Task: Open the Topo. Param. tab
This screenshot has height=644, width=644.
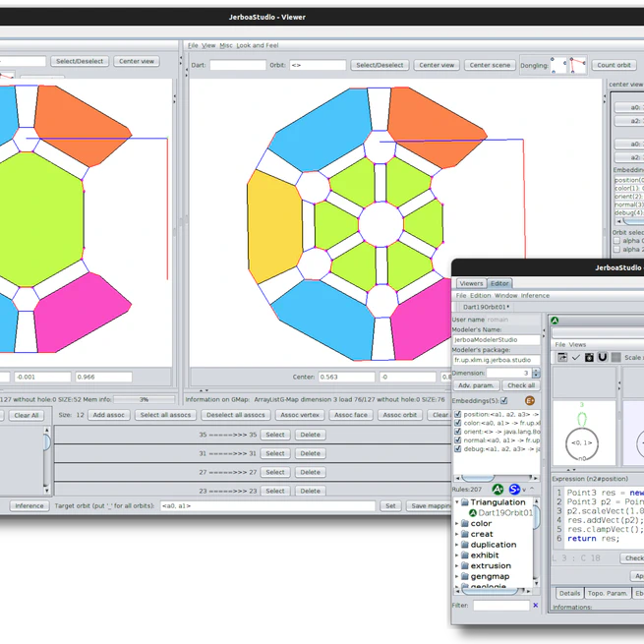Action: click(x=608, y=594)
